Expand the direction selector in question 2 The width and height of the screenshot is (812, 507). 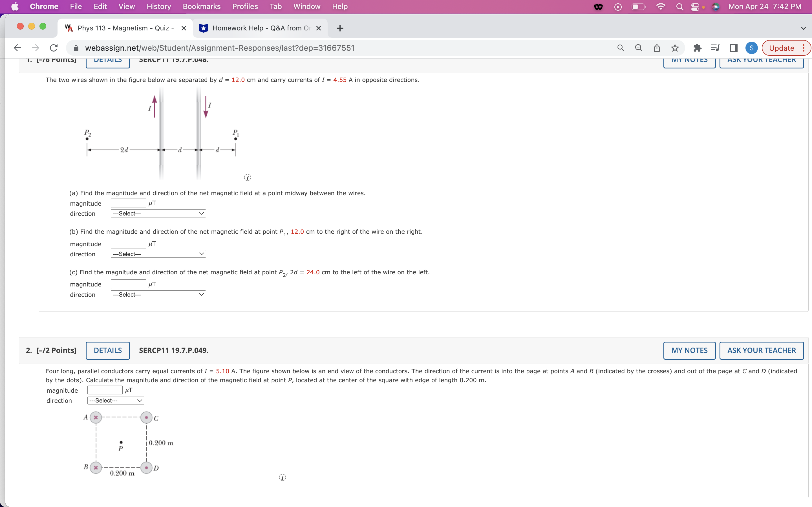(115, 400)
